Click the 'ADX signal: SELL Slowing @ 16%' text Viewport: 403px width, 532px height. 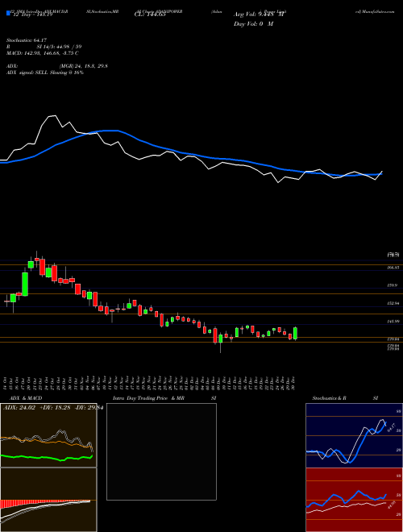pos(45,73)
